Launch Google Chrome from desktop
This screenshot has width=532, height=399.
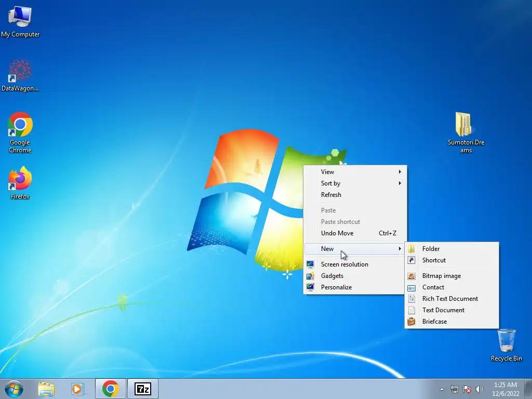20,132
